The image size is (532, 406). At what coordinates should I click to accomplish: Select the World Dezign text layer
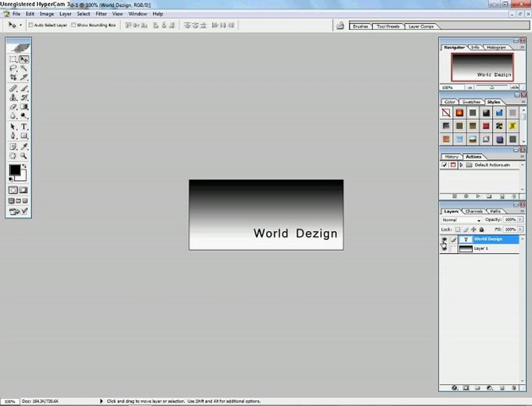(489, 240)
